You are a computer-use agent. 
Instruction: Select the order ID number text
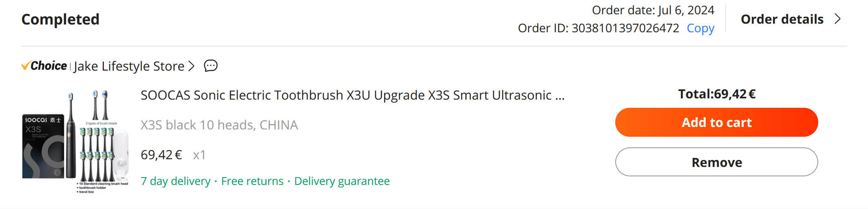625,28
